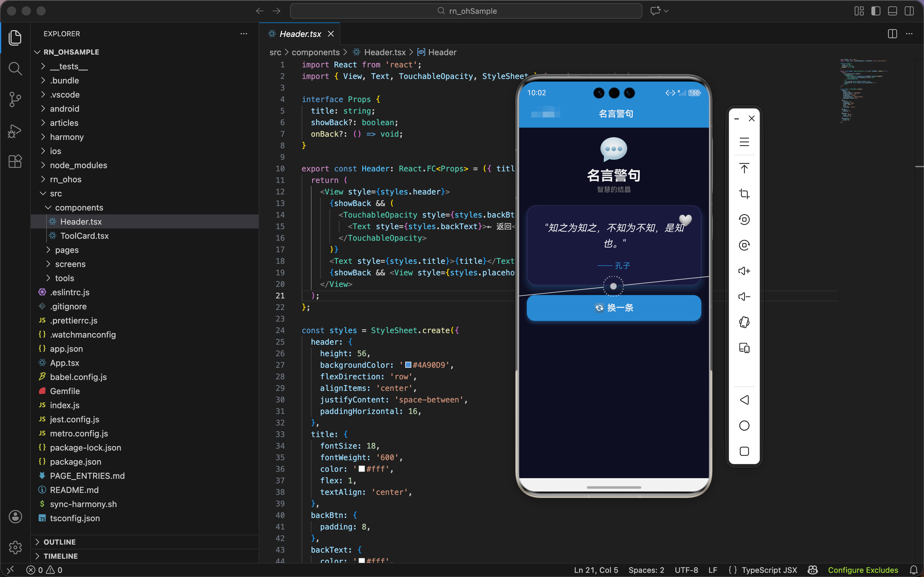Click the #4A90D9 color swatch
The width and height of the screenshot is (924, 577).
click(408, 365)
